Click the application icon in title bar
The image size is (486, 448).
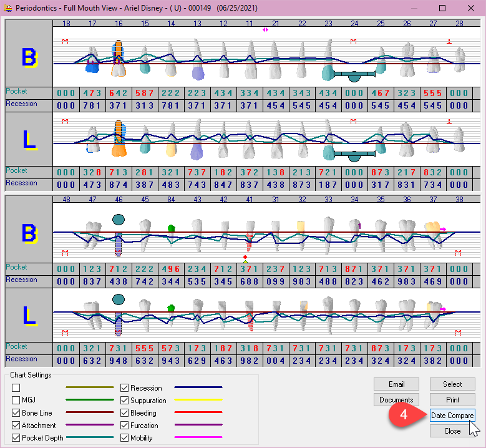[8, 7]
